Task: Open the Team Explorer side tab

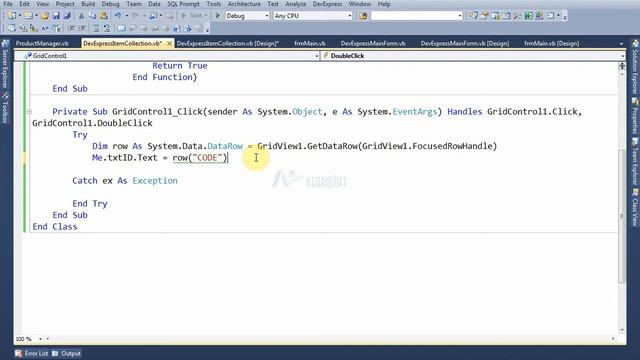Action: coord(635,162)
